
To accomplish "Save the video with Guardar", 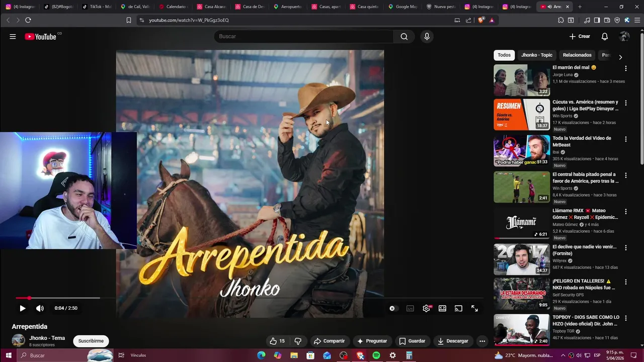I will tap(412, 341).
